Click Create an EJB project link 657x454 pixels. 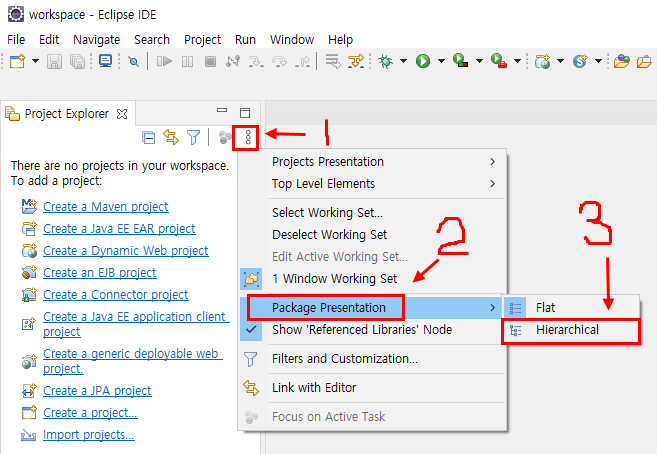point(100,273)
